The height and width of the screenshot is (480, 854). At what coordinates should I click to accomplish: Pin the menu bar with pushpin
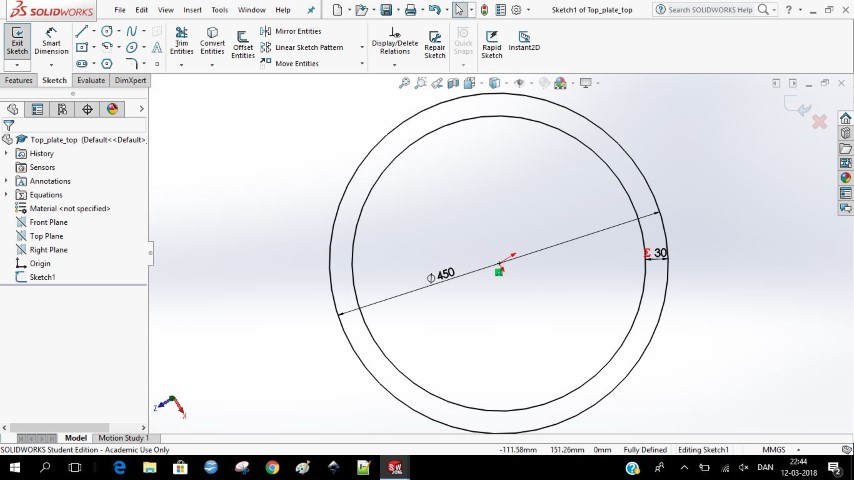pos(311,10)
